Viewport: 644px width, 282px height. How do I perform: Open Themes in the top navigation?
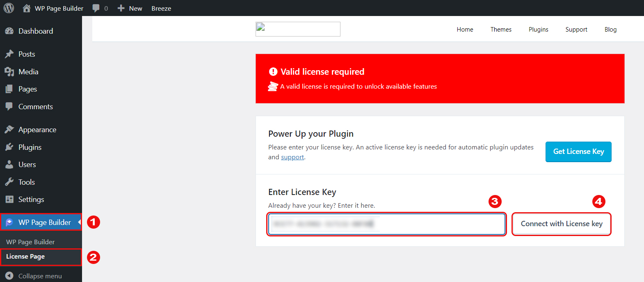tap(501, 30)
